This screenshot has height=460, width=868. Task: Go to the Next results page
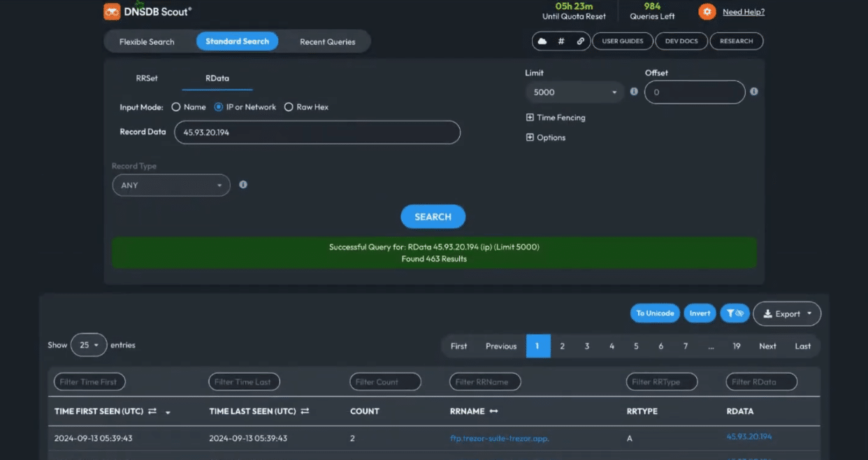[x=767, y=346]
